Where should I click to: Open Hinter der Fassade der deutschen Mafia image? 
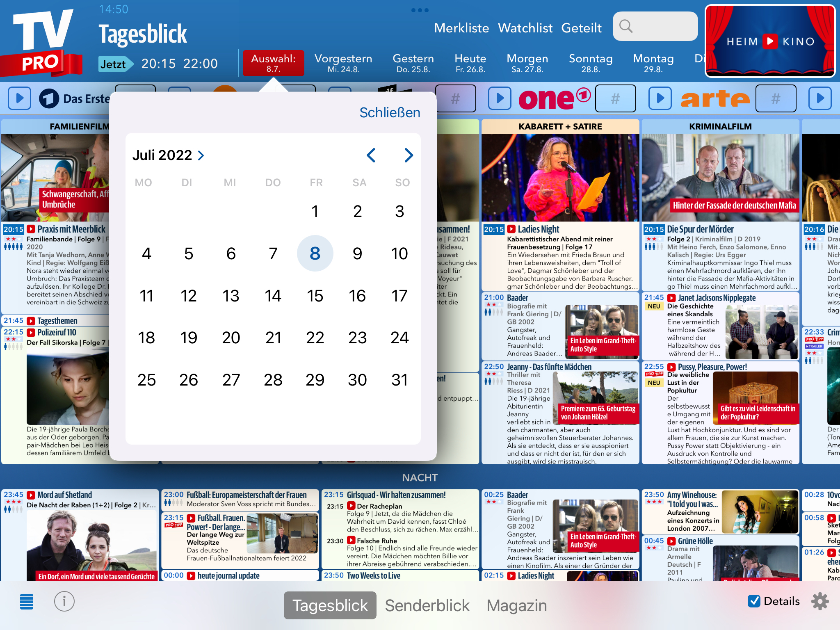tap(721, 178)
